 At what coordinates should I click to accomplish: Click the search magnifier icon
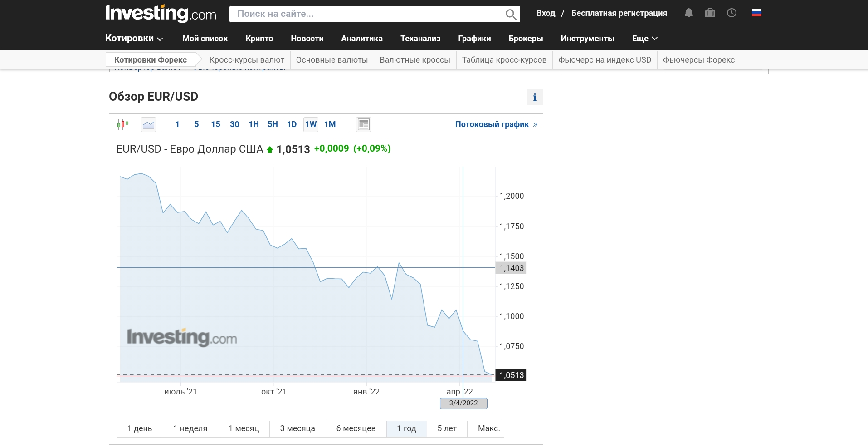(x=511, y=15)
